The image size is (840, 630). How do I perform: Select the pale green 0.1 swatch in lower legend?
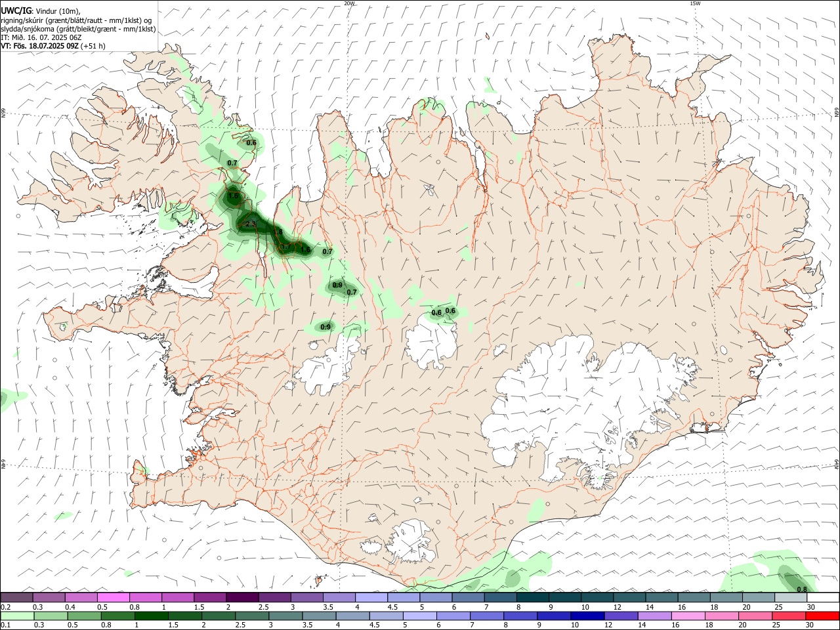(16, 616)
